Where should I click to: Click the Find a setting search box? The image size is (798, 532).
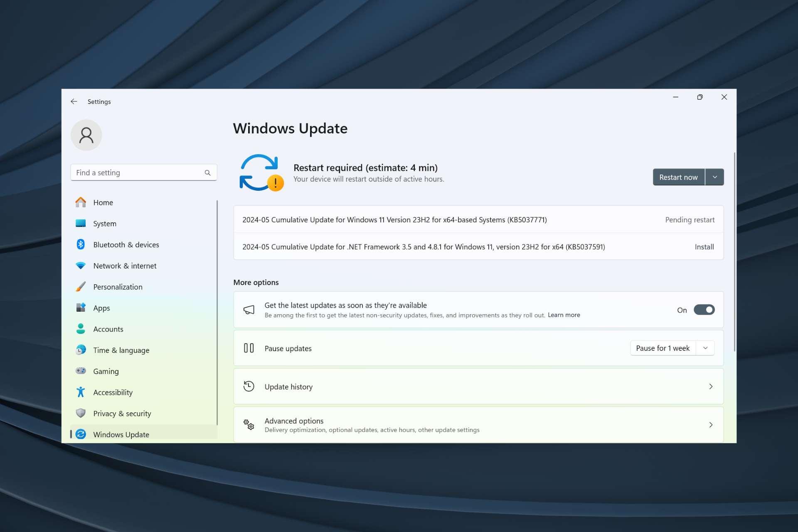(x=144, y=172)
